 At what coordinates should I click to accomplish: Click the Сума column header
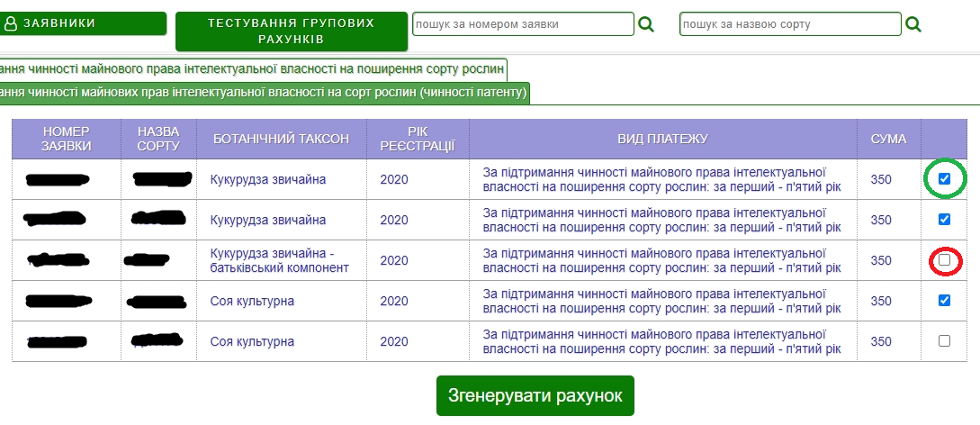pos(888,139)
